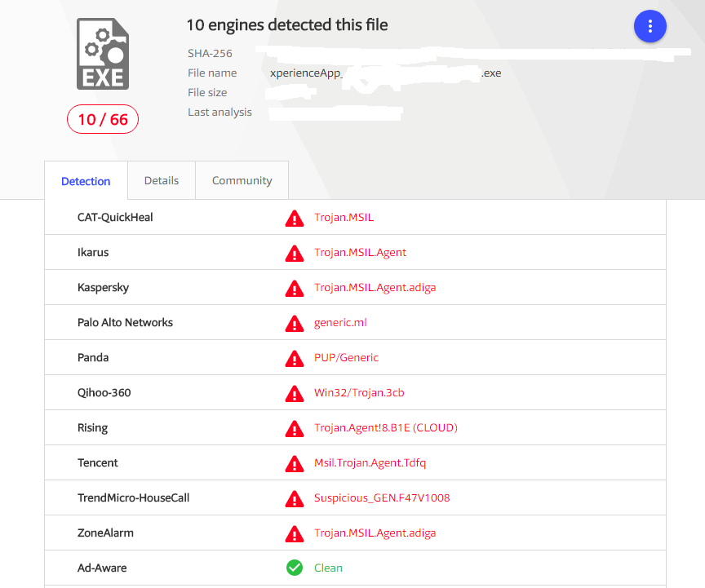
Task: Click the generic.ml detection result
Action: (x=340, y=322)
